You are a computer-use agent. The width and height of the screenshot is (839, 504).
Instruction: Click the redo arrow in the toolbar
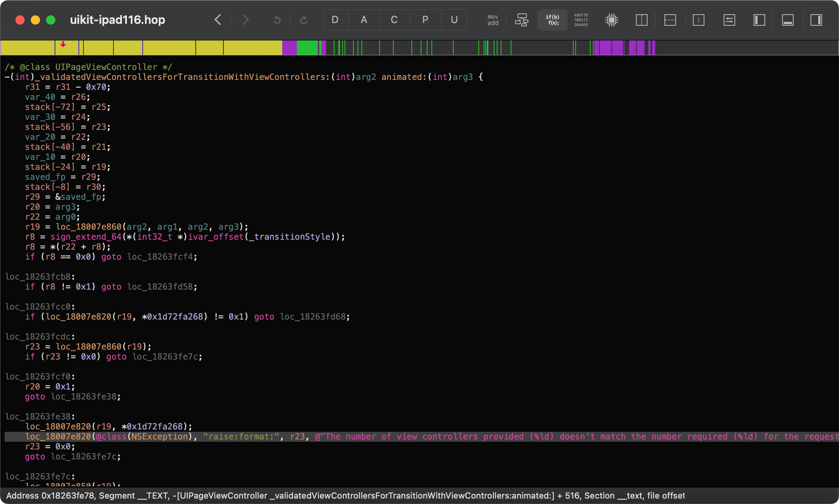[304, 20]
